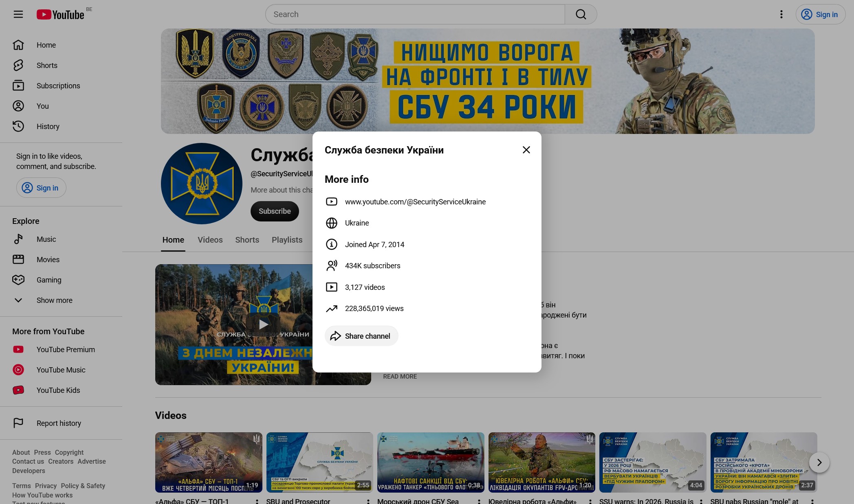This screenshot has width=854, height=504.
Task: Click the Home icon in sidebar
Action: (x=18, y=45)
